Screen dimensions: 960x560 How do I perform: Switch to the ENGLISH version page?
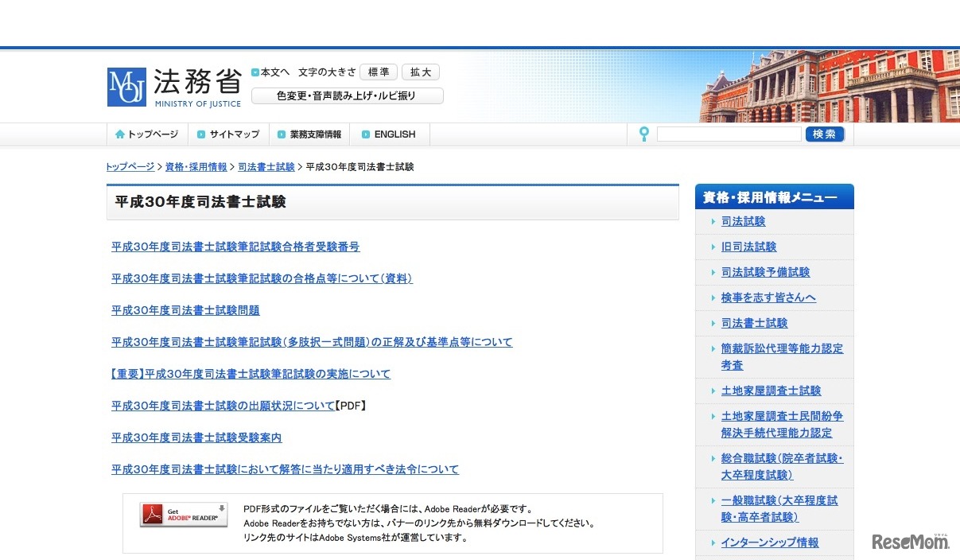(x=394, y=134)
